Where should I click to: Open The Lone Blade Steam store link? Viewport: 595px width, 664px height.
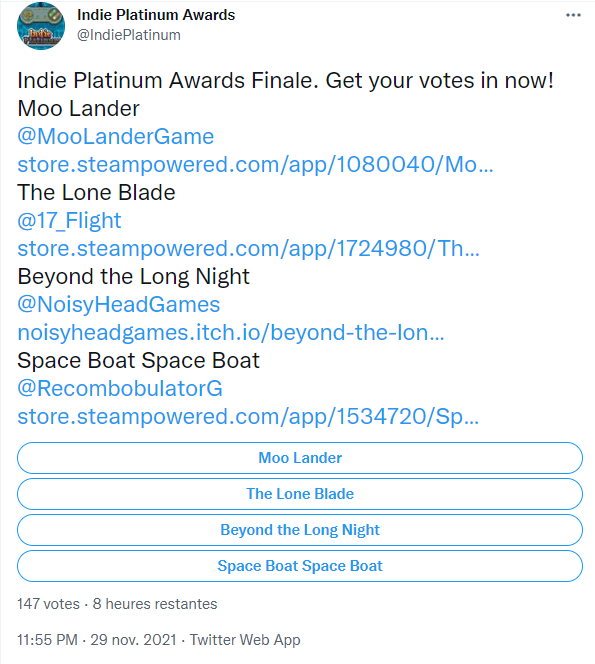coord(248,248)
